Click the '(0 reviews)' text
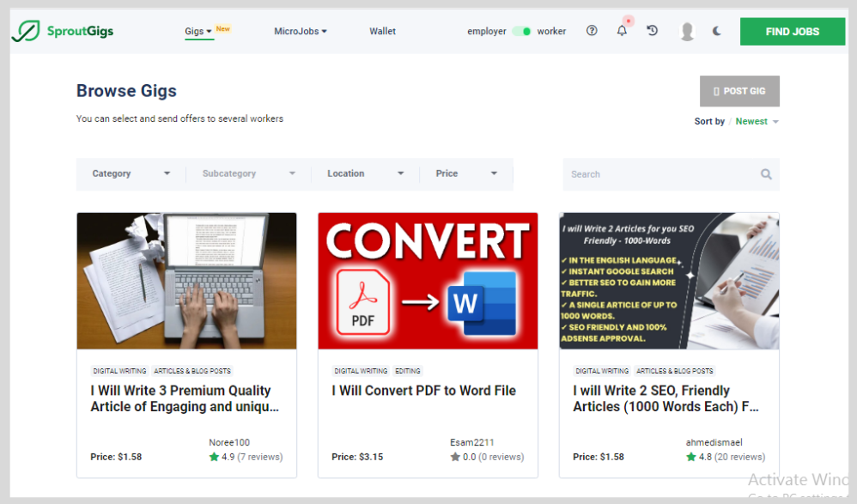857x504 pixels. 501,457
